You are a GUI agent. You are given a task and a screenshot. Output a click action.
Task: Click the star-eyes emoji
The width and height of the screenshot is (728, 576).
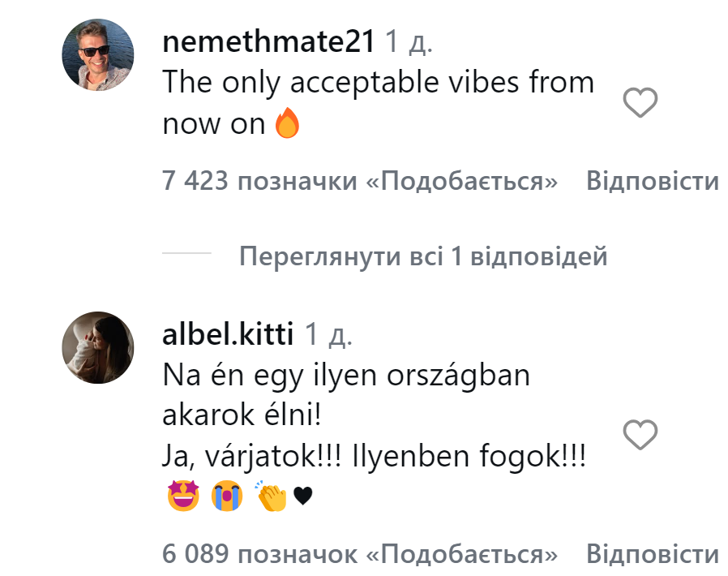[x=182, y=496]
